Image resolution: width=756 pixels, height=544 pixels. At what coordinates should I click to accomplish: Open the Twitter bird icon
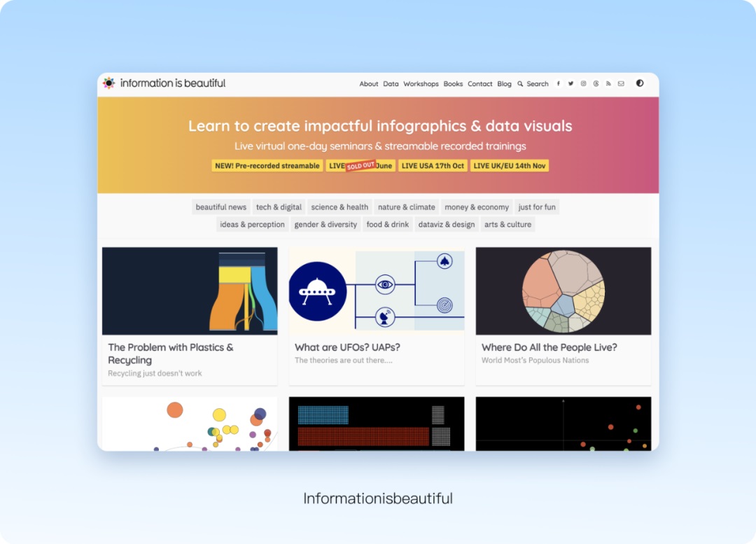(x=571, y=83)
